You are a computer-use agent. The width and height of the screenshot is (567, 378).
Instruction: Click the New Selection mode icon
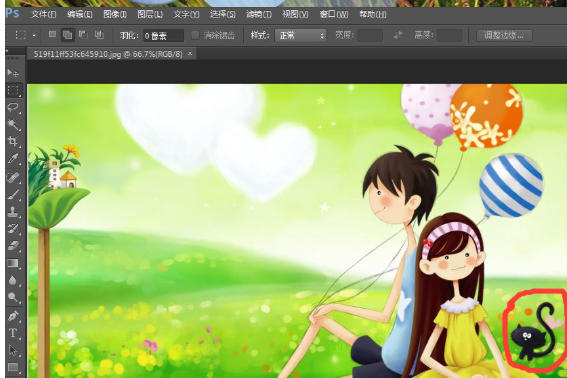tap(52, 35)
